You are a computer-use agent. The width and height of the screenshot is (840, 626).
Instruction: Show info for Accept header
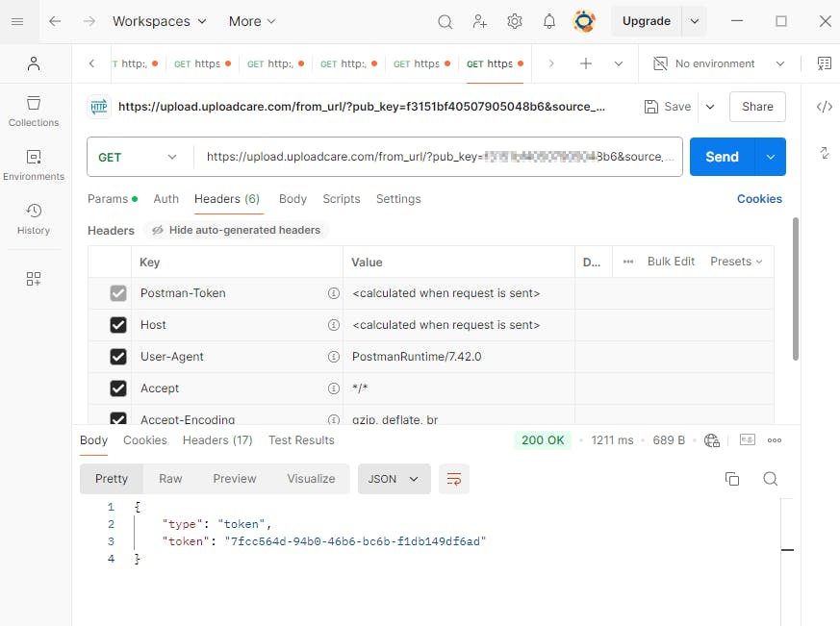click(x=334, y=388)
